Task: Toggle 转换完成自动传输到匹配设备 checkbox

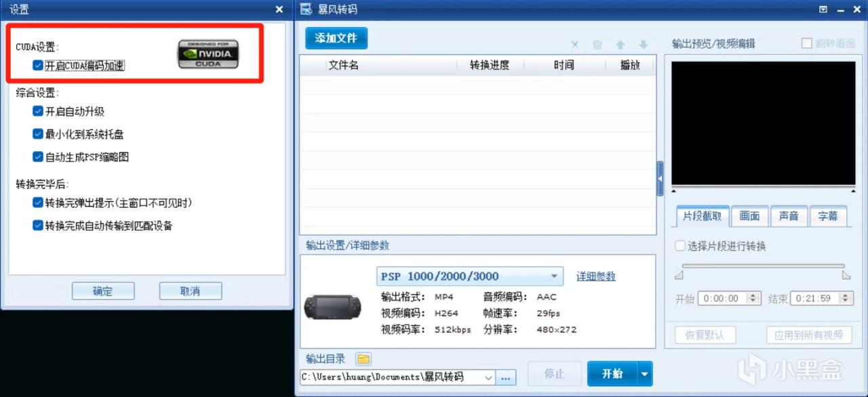Action: 38,226
